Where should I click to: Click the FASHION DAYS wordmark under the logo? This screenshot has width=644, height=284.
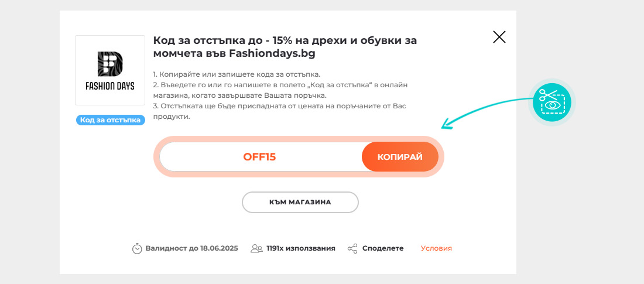coord(109,86)
